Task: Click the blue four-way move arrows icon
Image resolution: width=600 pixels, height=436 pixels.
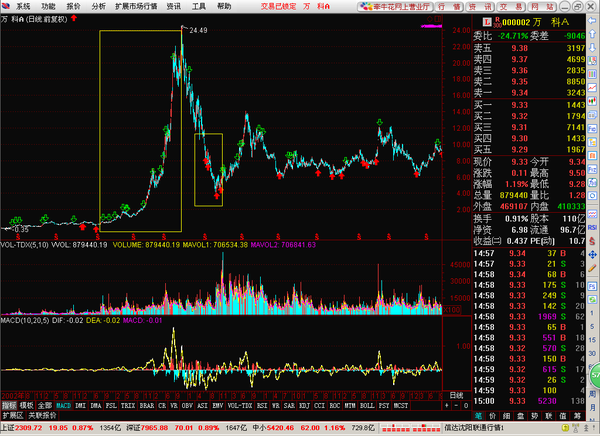Action: [592, 255]
